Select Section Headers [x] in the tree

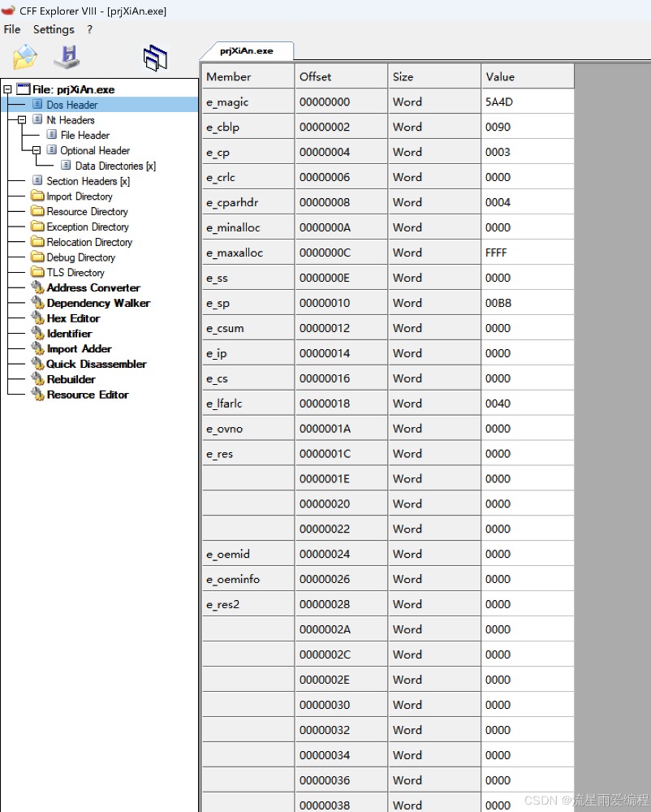coord(87,181)
